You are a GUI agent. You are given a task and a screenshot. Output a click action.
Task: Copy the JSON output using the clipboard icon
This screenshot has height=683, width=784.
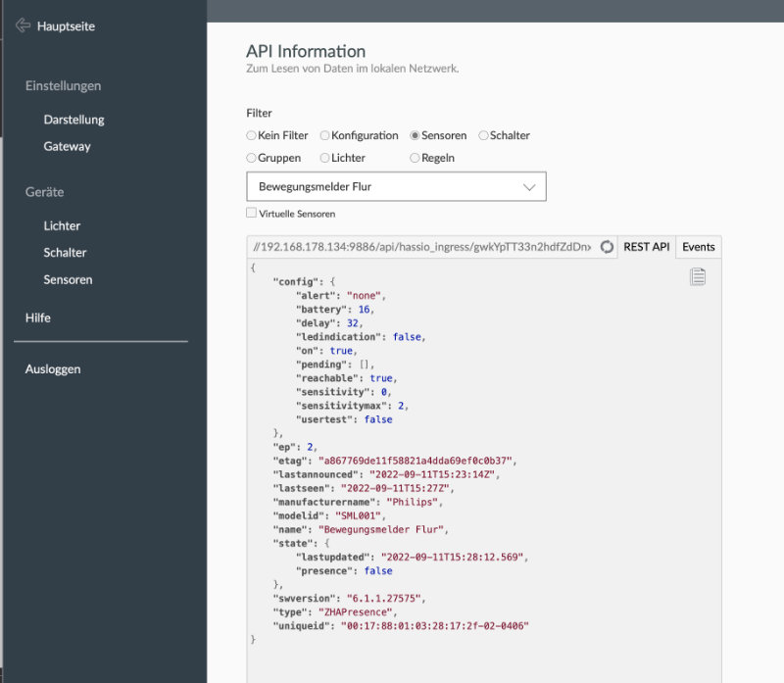point(698,276)
